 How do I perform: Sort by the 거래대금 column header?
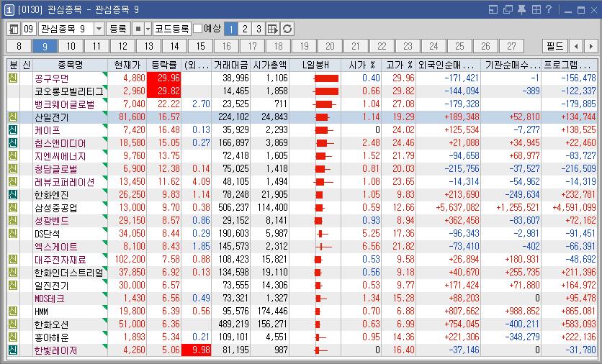click(231, 65)
